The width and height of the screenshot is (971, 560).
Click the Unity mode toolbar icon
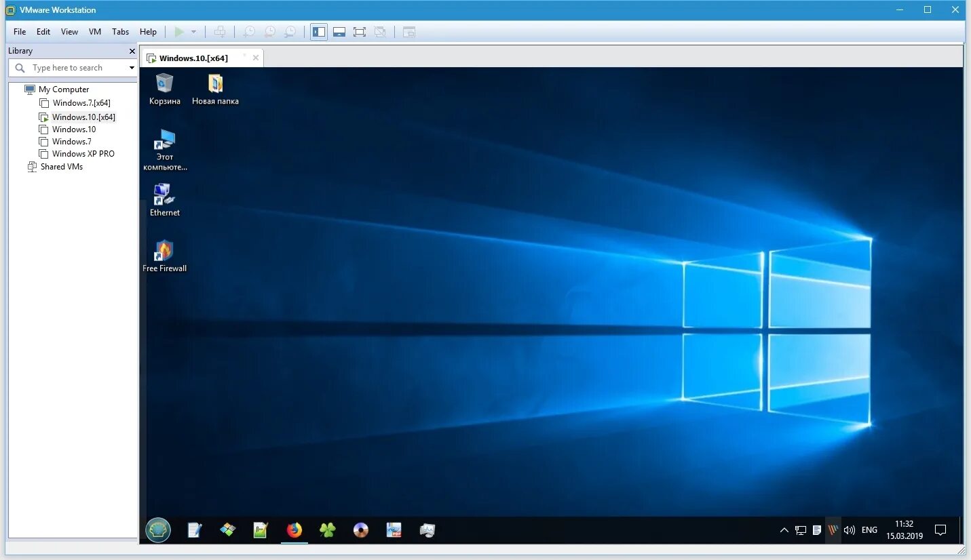tap(380, 32)
